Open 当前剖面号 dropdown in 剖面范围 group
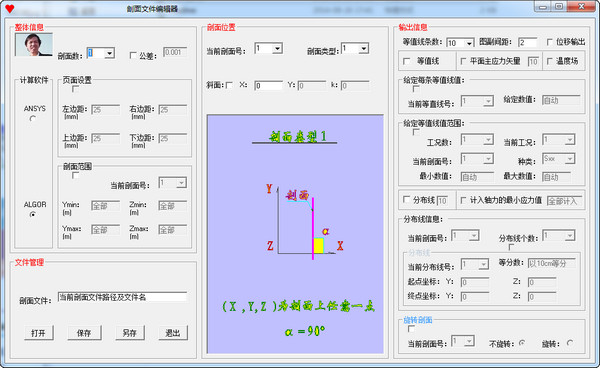This screenshot has width=600, height=368. coord(181,183)
